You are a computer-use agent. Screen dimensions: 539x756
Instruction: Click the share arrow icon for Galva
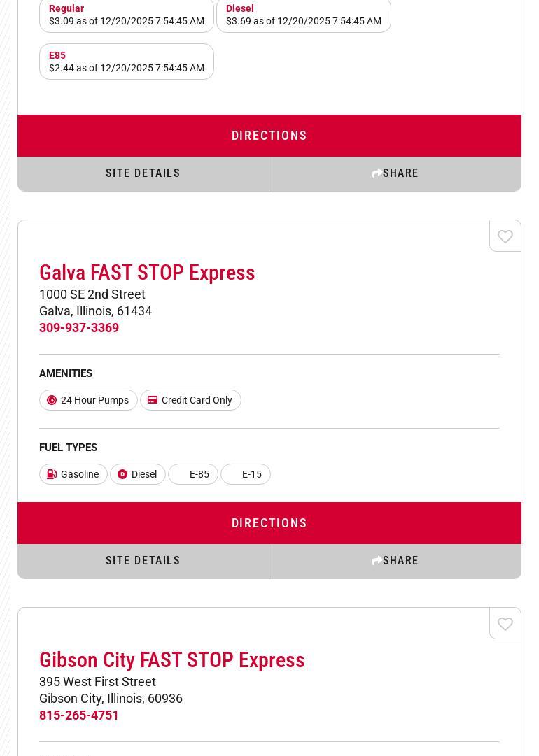377,561
